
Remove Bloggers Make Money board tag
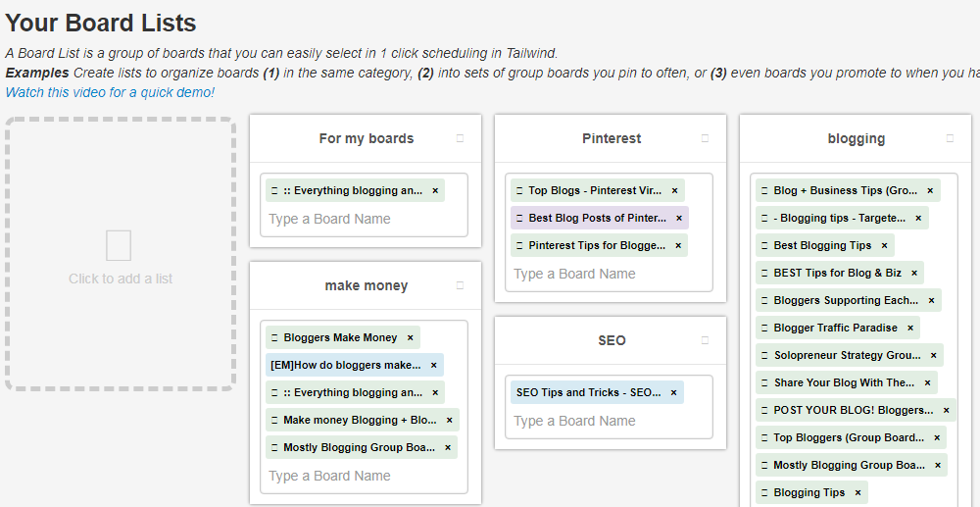[x=410, y=337]
